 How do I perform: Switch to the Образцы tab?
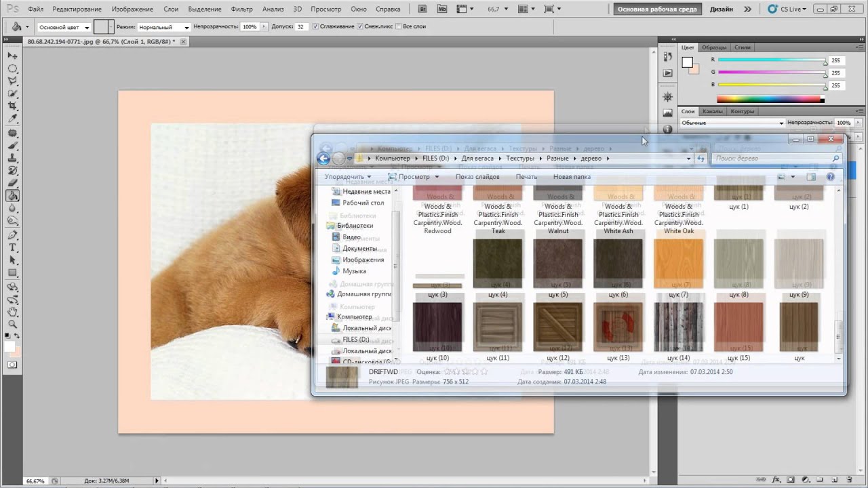[714, 47]
